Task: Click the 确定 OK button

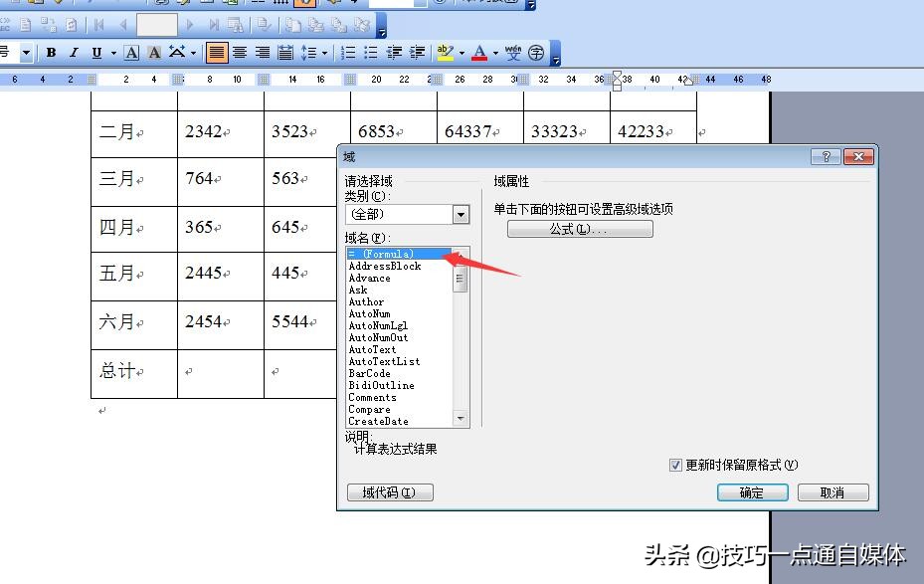Action: [x=753, y=492]
